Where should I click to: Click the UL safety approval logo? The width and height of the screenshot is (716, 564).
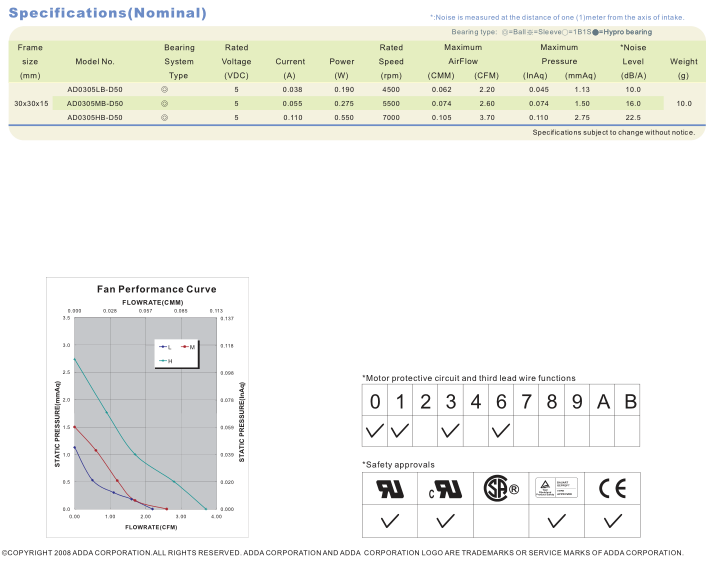[x=390, y=489]
